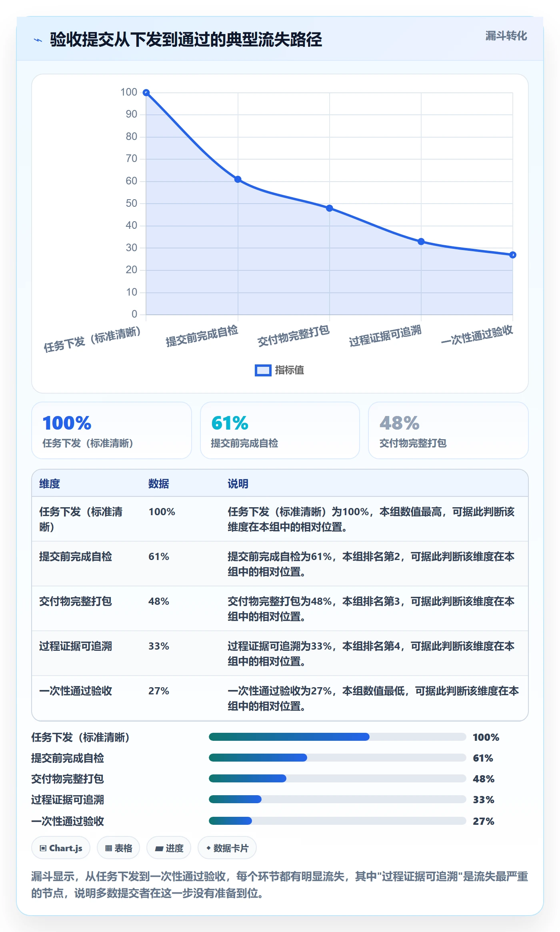
Task: Click the 交付物完整打包 progress bar
Action: (338, 778)
